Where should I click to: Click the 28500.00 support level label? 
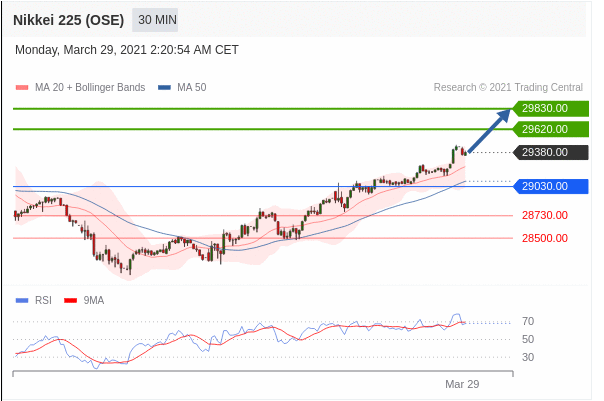(545, 238)
